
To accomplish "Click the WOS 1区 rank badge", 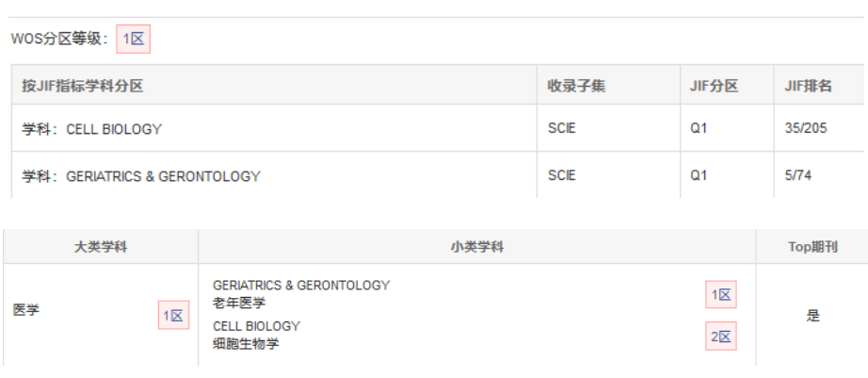I will (133, 40).
